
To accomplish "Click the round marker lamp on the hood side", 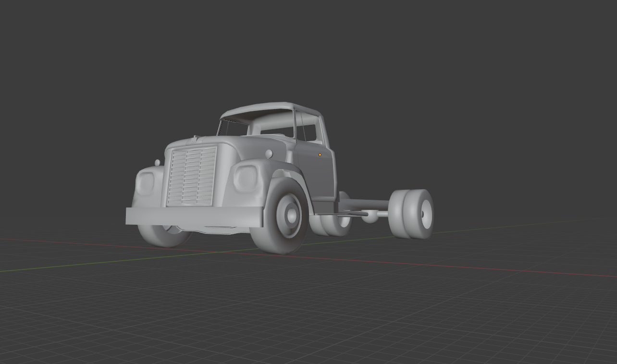I will [269, 154].
